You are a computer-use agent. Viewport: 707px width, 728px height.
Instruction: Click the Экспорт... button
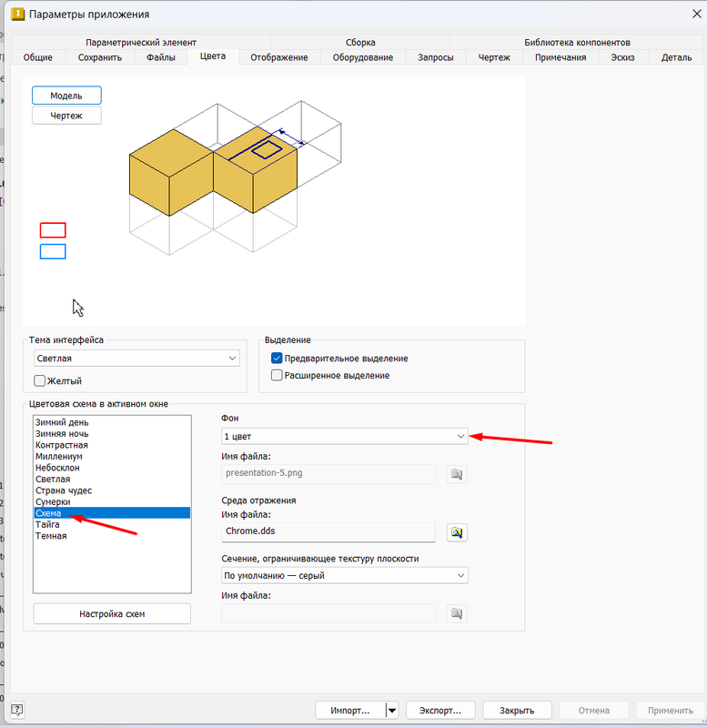click(x=440, y=711)
